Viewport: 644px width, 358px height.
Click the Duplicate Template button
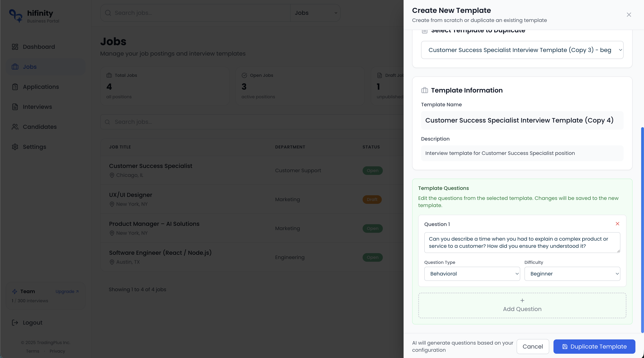594,347
